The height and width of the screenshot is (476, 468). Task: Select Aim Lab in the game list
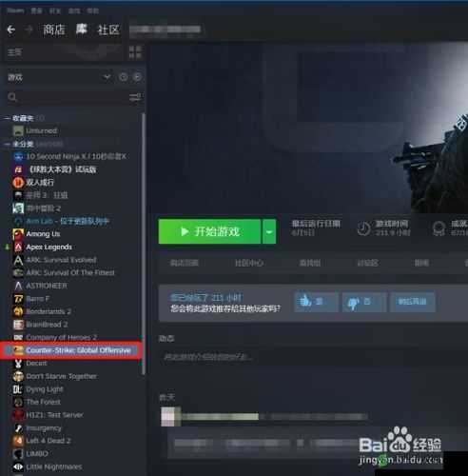[x=68, y=221]
